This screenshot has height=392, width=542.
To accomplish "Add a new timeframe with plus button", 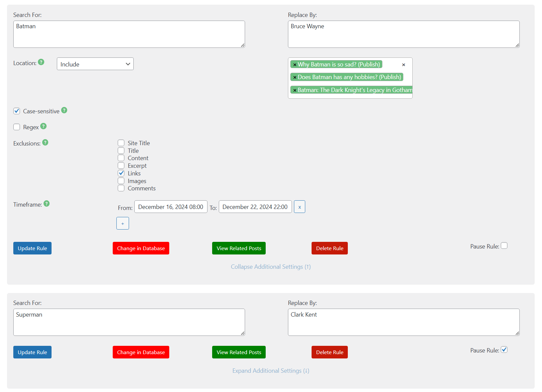I will point(123,224).
